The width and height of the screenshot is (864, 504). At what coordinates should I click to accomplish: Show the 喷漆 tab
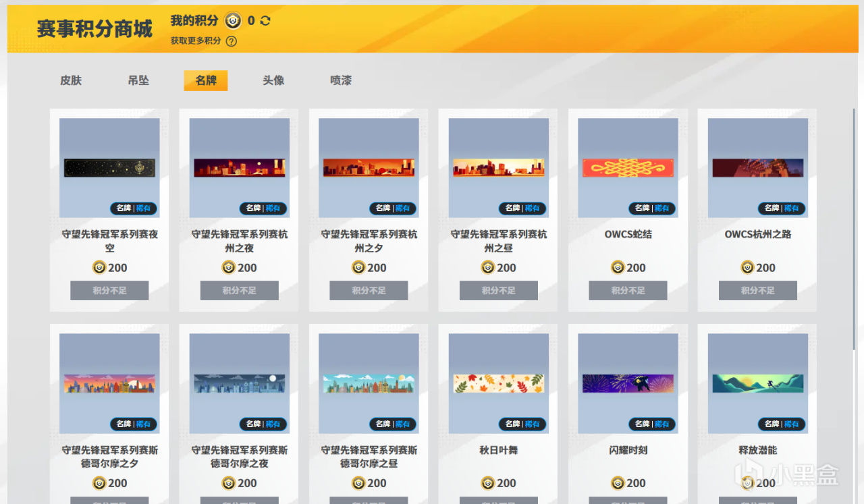pyautogui.click(x=341, y=80)
